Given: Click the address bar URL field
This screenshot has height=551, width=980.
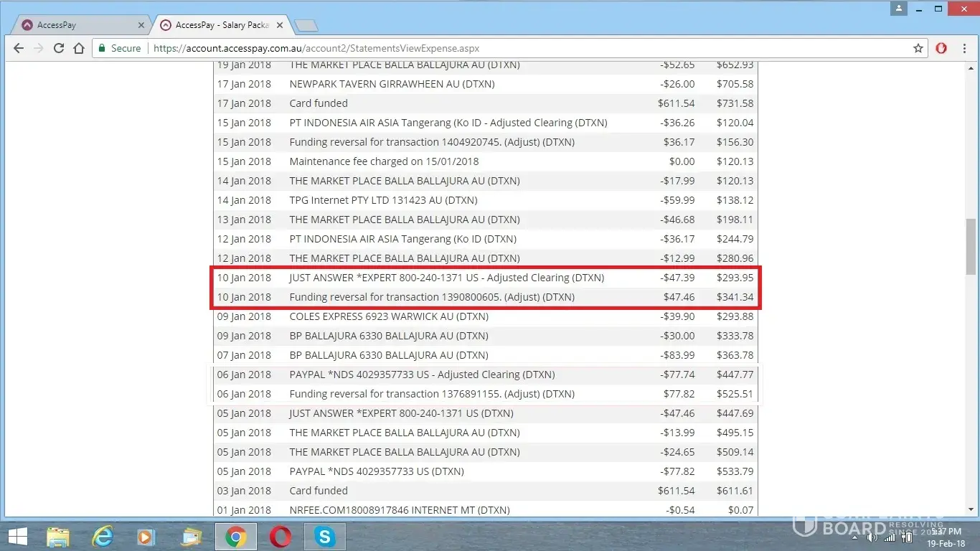Looking at the screenshot, I should (502, 48).
